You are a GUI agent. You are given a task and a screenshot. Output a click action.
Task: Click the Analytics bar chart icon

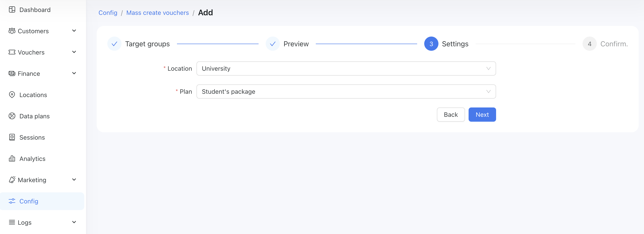click(x=12, y=159)
